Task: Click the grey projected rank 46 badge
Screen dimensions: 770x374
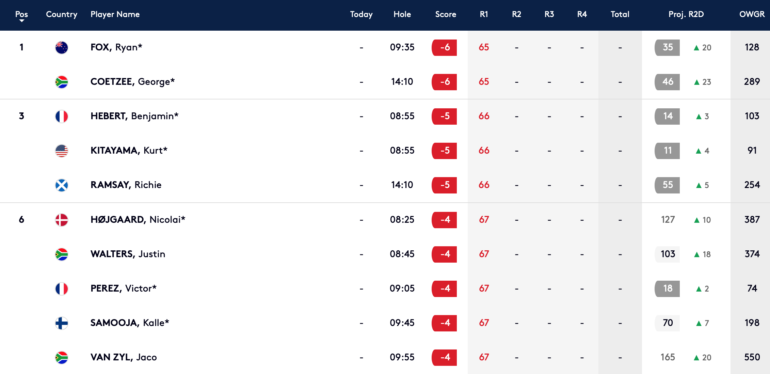Action: click(x=667, y=82)
